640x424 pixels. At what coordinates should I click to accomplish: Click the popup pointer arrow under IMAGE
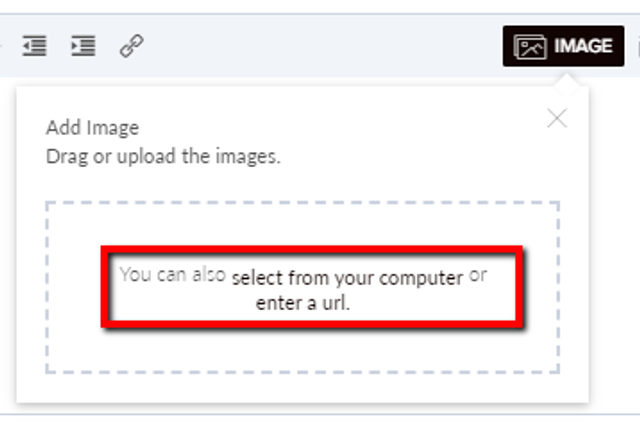(567, 81)
